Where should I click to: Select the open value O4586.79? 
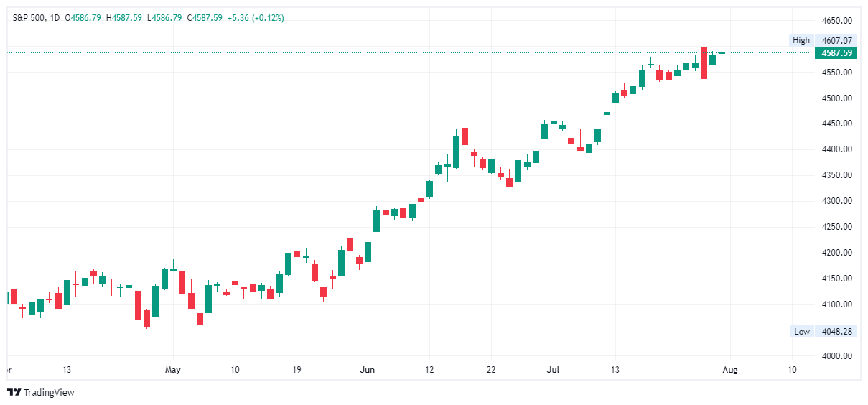click(x=83, y=18)
